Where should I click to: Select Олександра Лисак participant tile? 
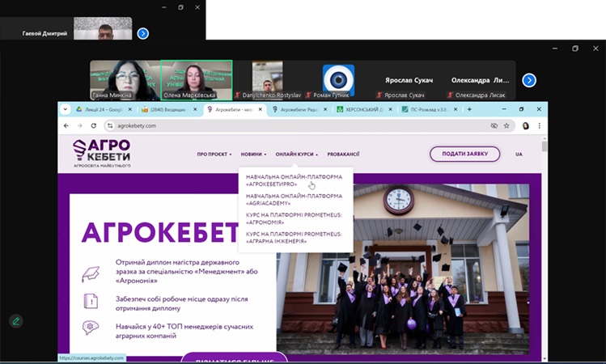tap(480, 80)
